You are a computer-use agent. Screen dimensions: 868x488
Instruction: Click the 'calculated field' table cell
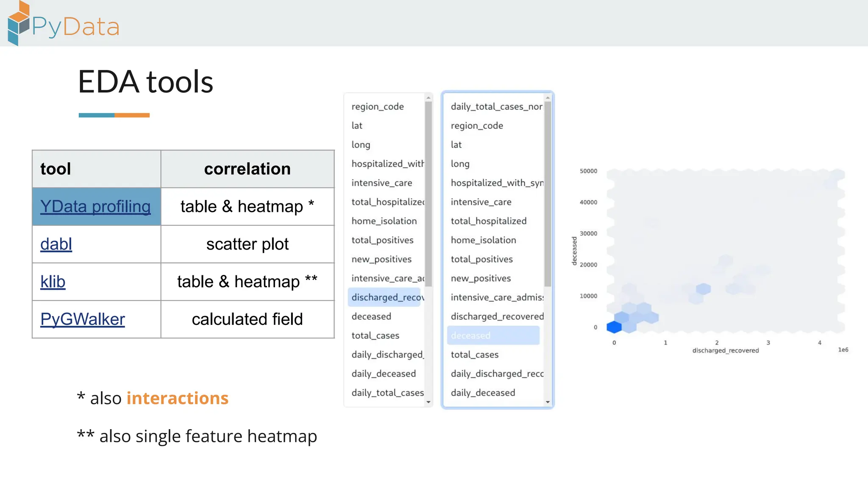(248, 319)
